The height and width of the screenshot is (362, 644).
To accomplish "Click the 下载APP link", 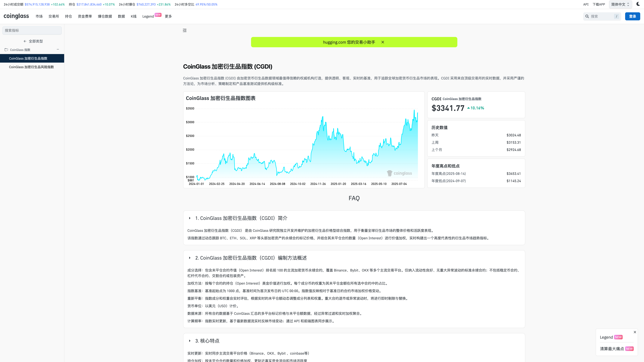I will pyautogui.click(x=599, y=4).
